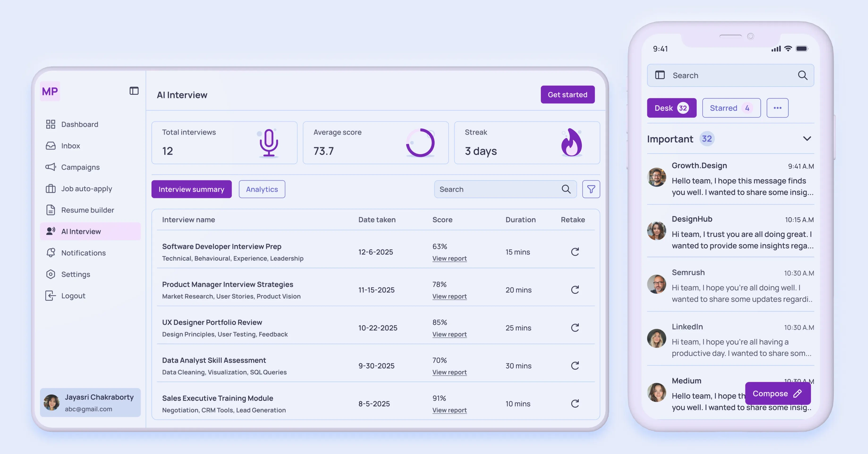Open Jayasri Chakraborty's profile card
Image resolution: width=868 pixels, height=454 pixels.
(x=90, y=403)
